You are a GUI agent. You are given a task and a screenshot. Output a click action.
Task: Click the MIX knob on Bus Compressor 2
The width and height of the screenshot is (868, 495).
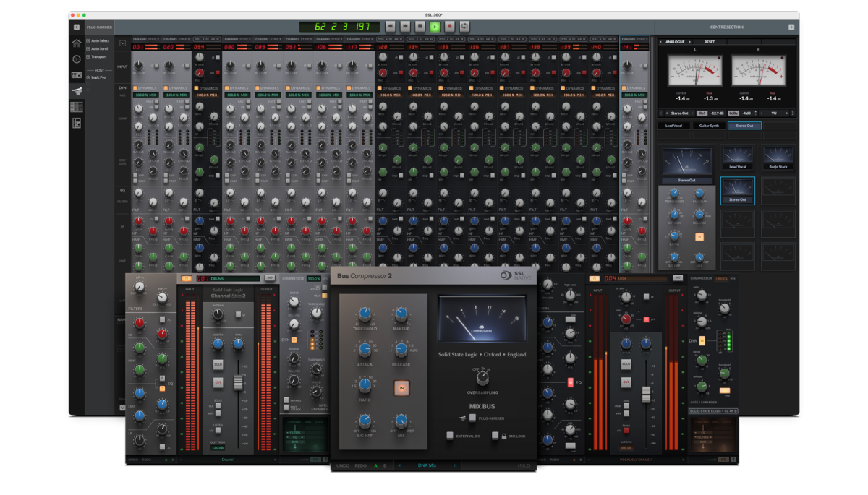401,421
